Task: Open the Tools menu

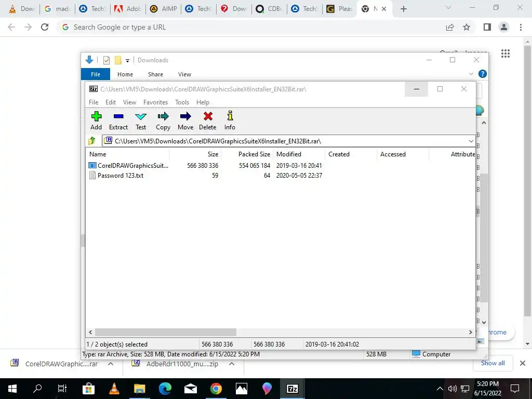Action: point(182,102)
